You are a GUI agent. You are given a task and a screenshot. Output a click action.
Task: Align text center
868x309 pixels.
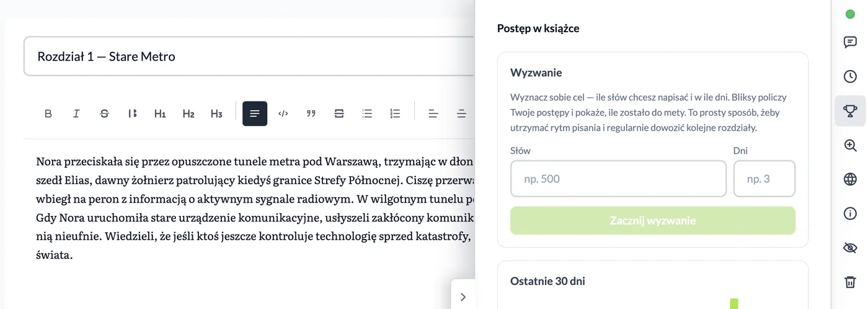[x=461, y=113]
